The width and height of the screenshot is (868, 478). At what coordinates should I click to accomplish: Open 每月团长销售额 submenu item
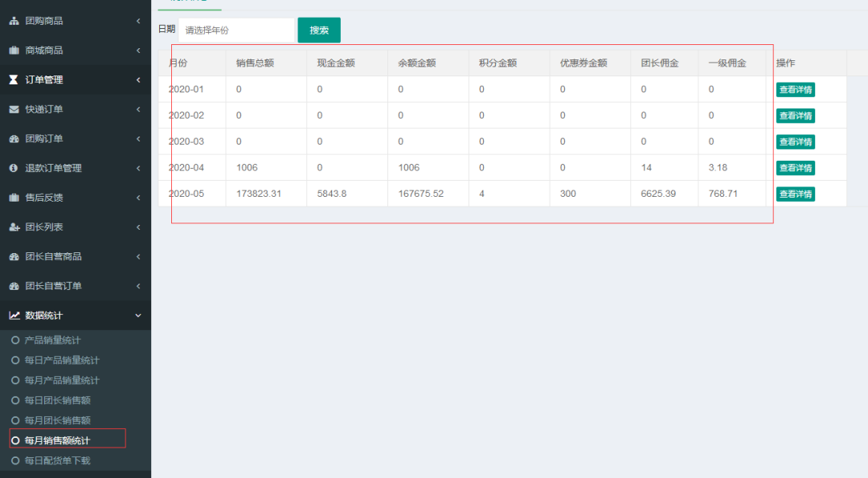57,420
